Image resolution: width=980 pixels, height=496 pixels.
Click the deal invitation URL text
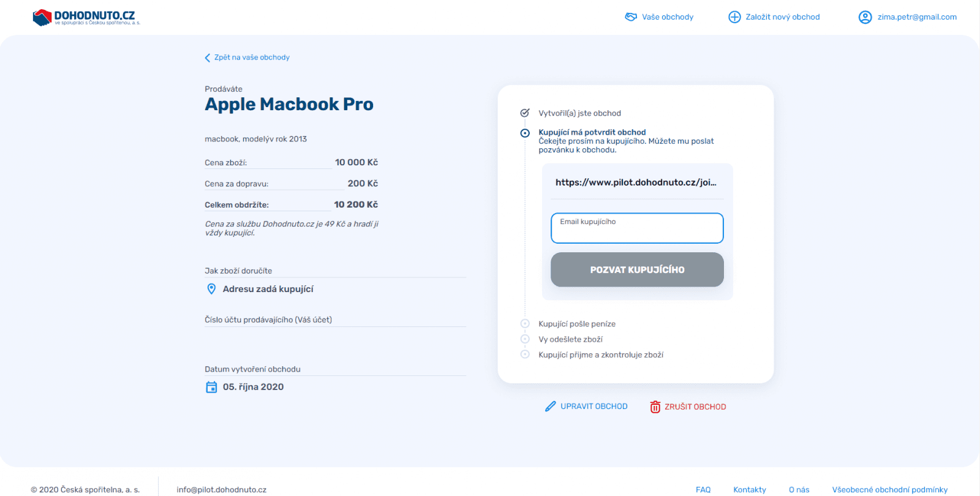pyautogui.click(x=636, y=182)
